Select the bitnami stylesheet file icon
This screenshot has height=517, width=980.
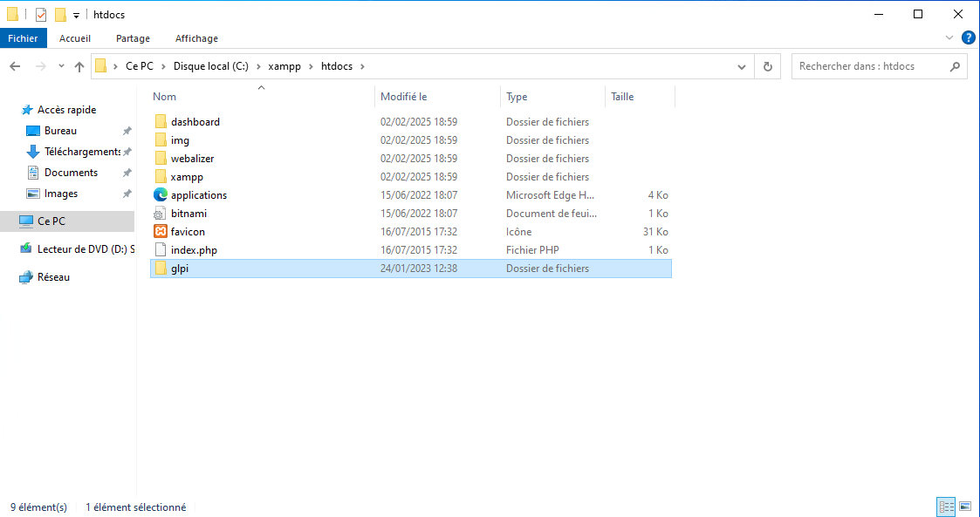tap(161, 213)
